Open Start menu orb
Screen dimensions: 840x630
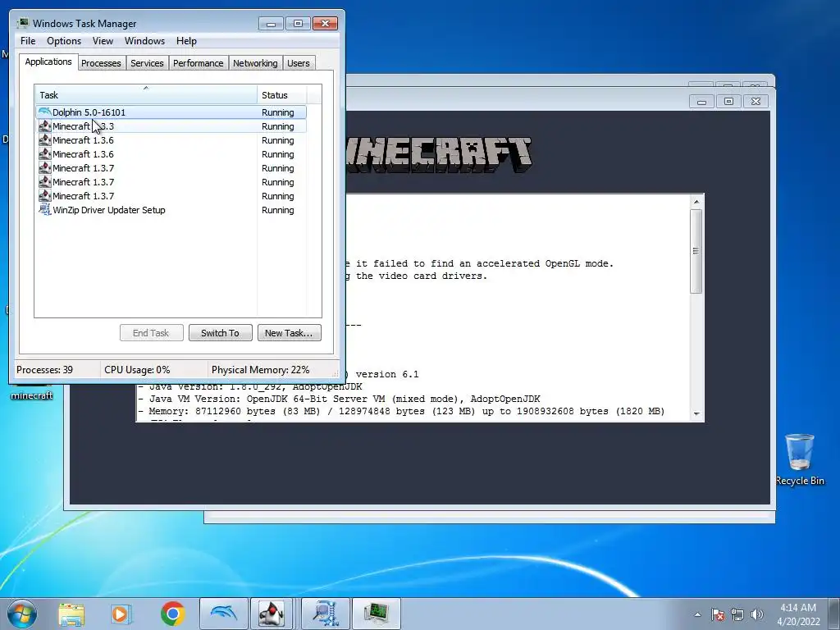point(22,614)
